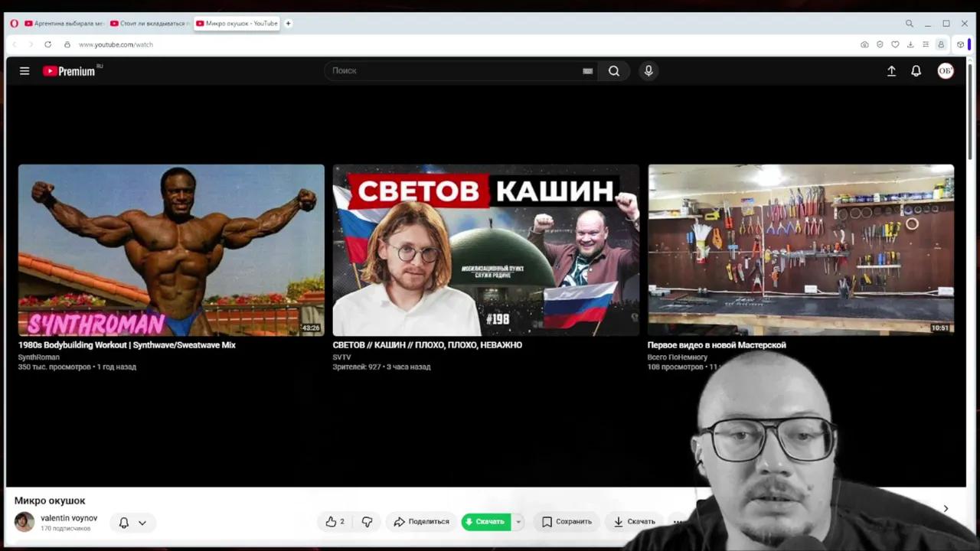Click the 170 подписчиков subscriber count
Image resolution: width=980 pixels, height=551 pixels.
[65, 529]
